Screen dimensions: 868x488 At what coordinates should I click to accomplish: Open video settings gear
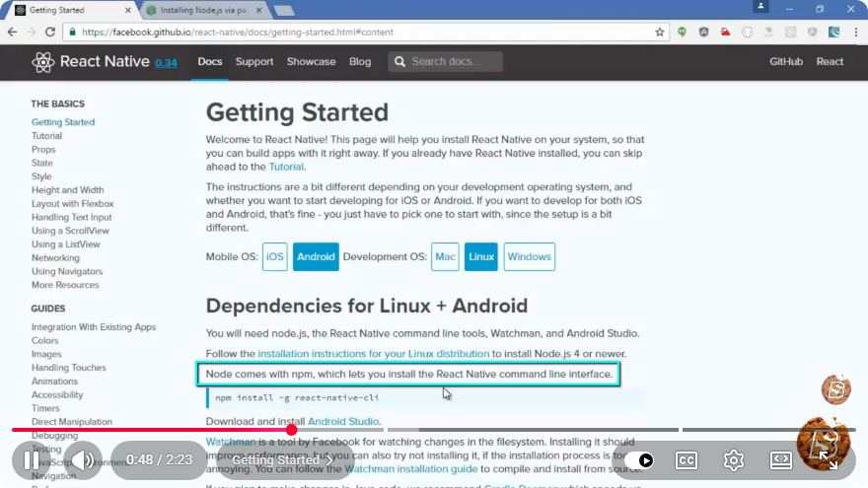734,460
